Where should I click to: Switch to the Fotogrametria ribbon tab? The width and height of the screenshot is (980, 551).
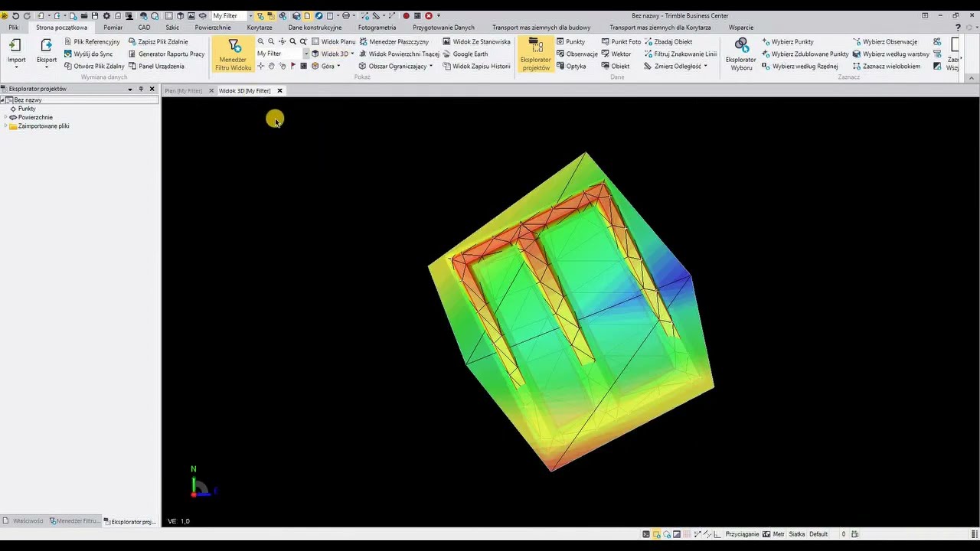377,28
